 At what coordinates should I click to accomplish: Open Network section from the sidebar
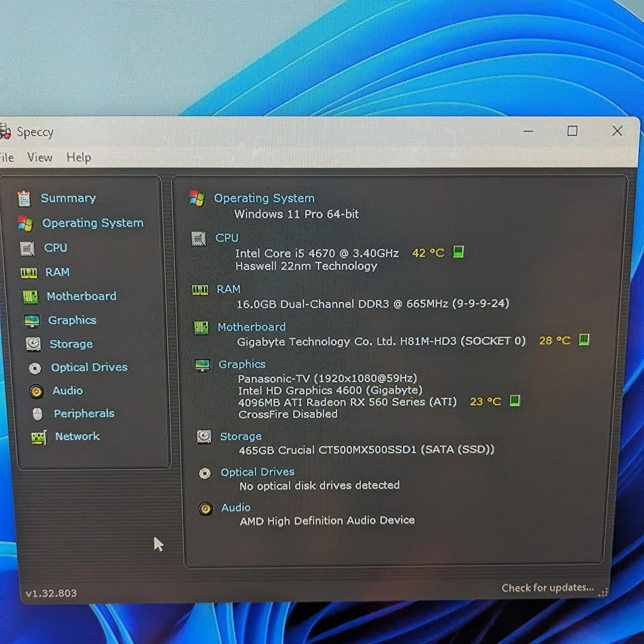(x=78, y=436)
